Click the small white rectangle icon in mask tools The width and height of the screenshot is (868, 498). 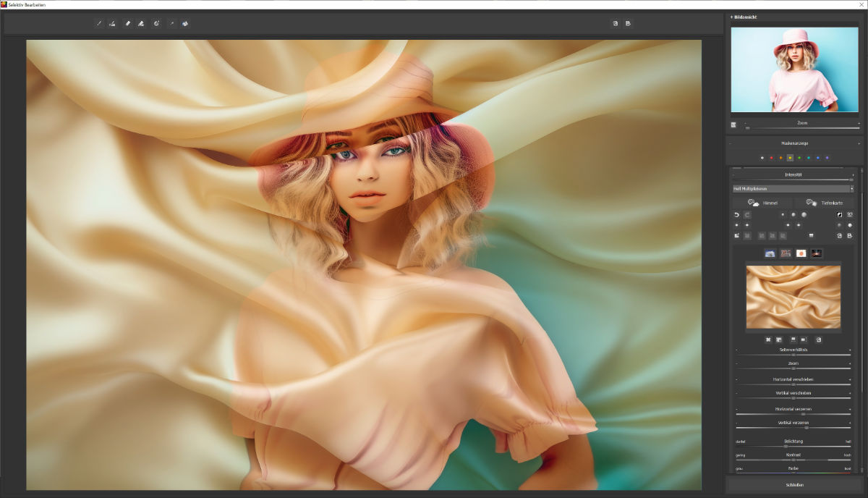[811, 235]
